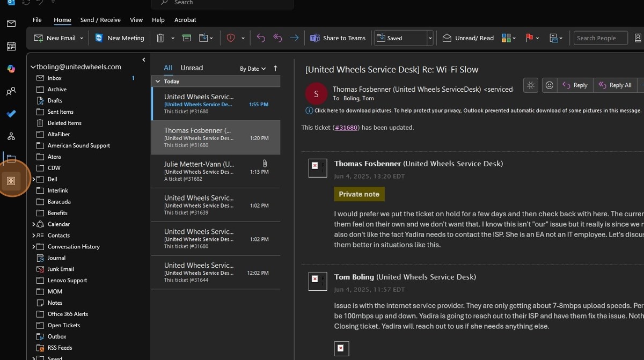Open the 1:55 PM United Wheels message
The width and height of the screenshot is (644, 360).
pos(216,104)
